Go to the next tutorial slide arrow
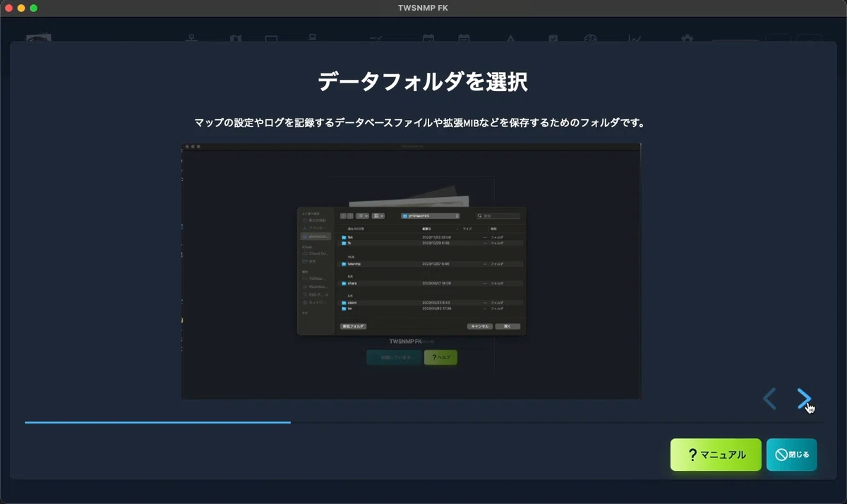 coord(804,399)
